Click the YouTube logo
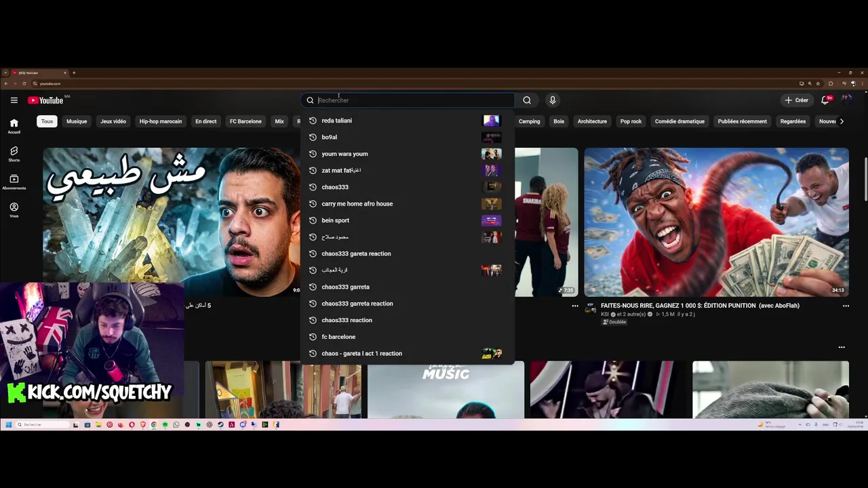The image size is (868, 488). point(45,100)
